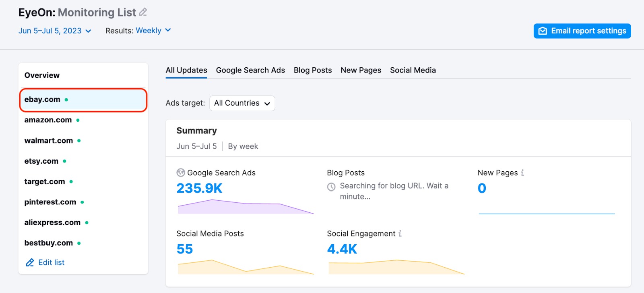Click the pencil icon beside Monitoring List
Image resolution: width=644 pixels, height=293 pixels.
[x=143, y=12]
